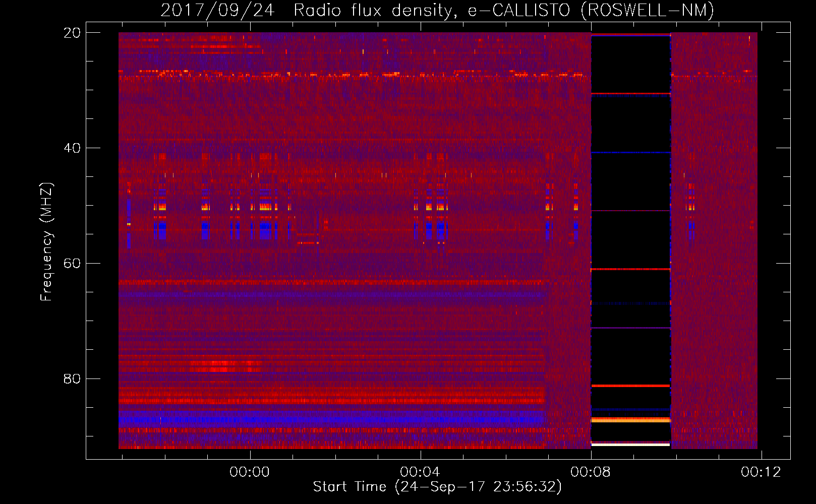Click the 00:12 time tick label
This screenshot has width=816, height=504.
[x=761, y=472]
